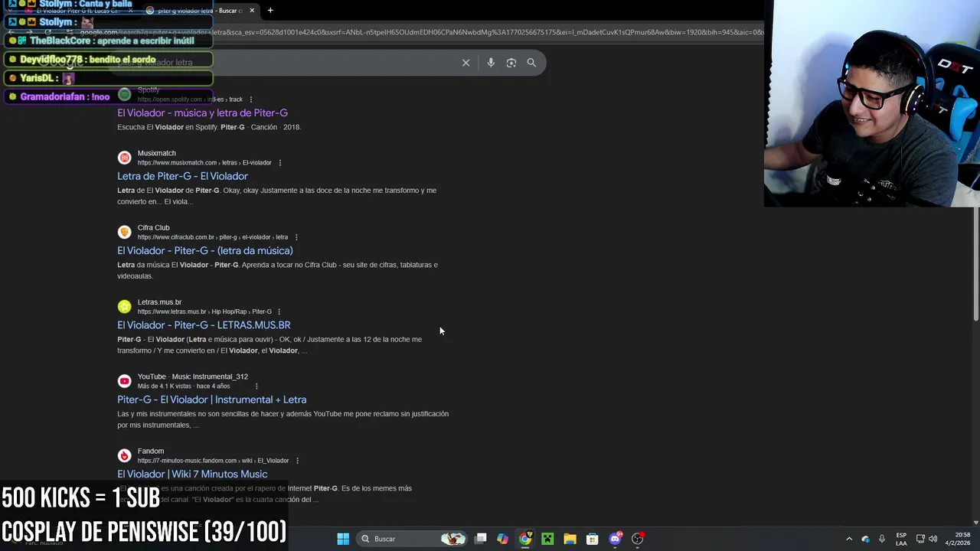Open a new browser tab
This screenshot has width=980, height=551.
click(x=270, y=11)
